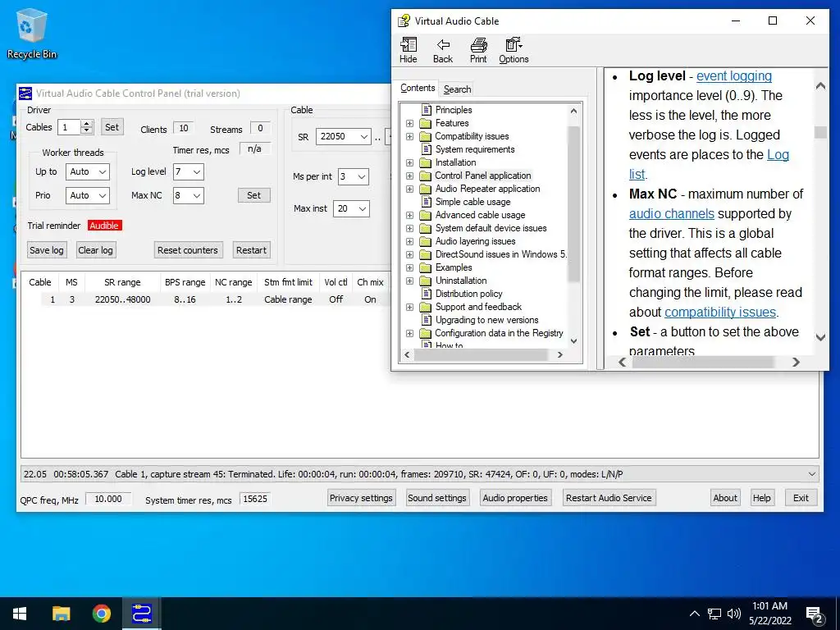Print the current help topic
Image resolution: width=840 pixels, height=630 pixels.
(478, 50)
